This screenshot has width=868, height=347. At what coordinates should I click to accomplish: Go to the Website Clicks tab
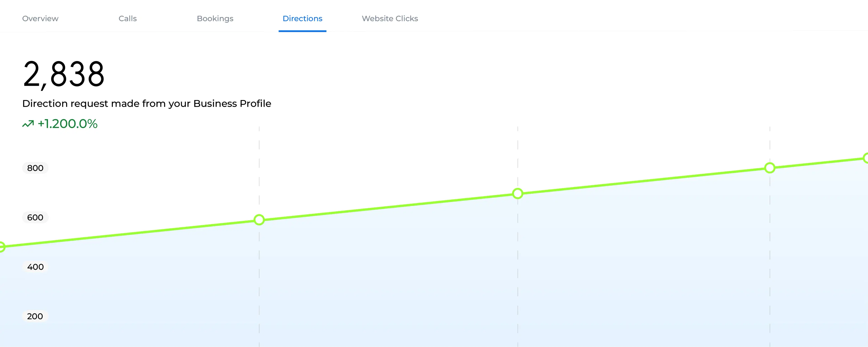[x=389, y=19]
